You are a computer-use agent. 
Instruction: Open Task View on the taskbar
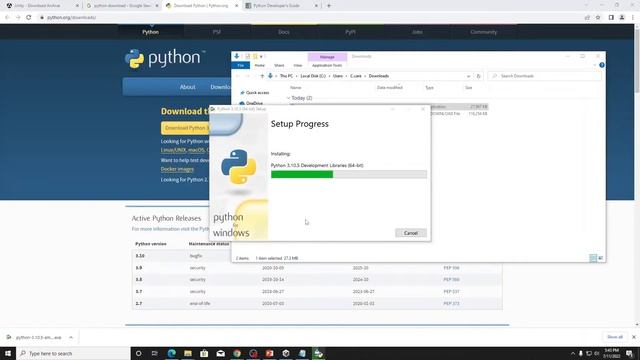155,353
